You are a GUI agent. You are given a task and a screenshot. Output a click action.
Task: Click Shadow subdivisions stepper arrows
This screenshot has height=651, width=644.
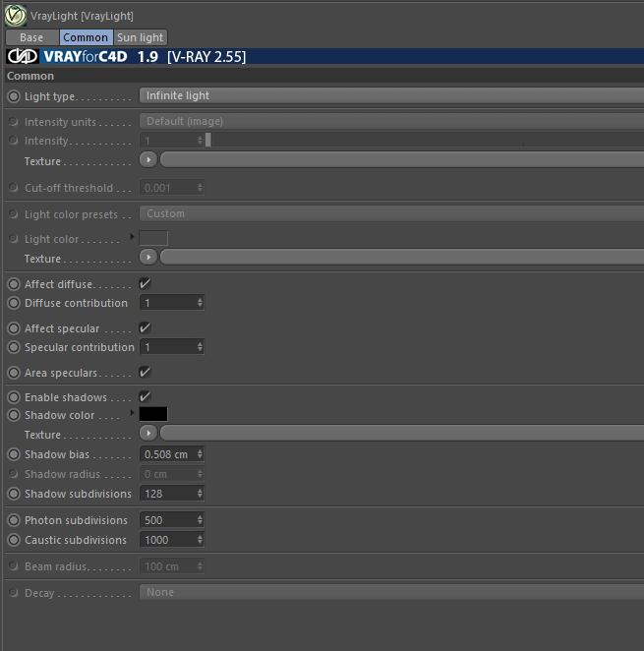click(x=200, y=494)
